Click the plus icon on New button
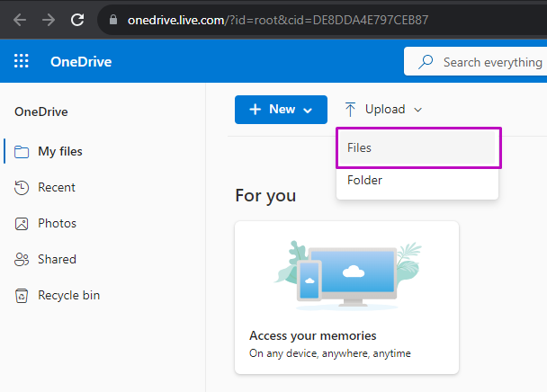Viewport: 547px width, 392px height. tap(255, 110)
